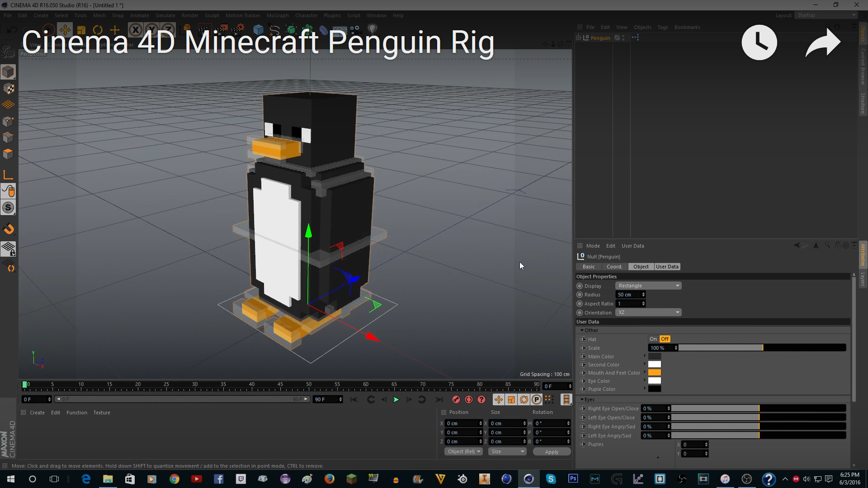
Task: Toggle the Tweak mouse icon
Action: [x=8, y=191]
